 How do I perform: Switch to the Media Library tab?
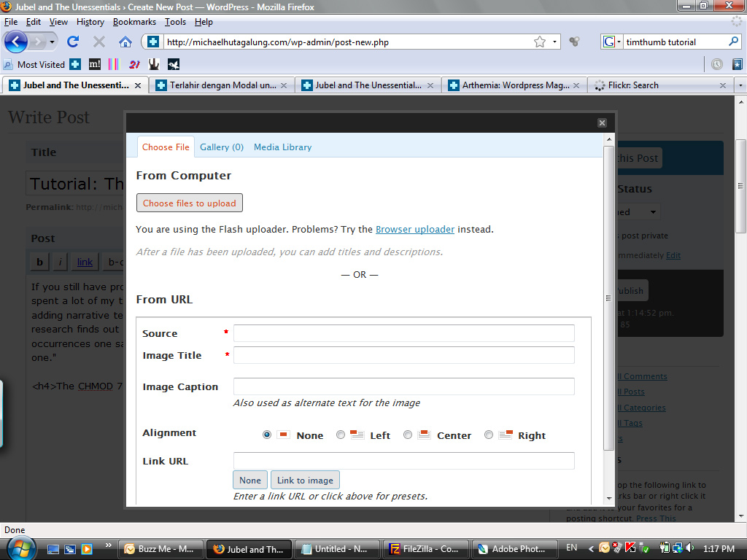point(282,147)
